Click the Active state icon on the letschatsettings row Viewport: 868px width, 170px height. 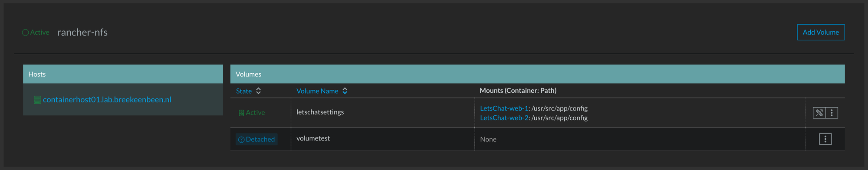coord(241,113)
